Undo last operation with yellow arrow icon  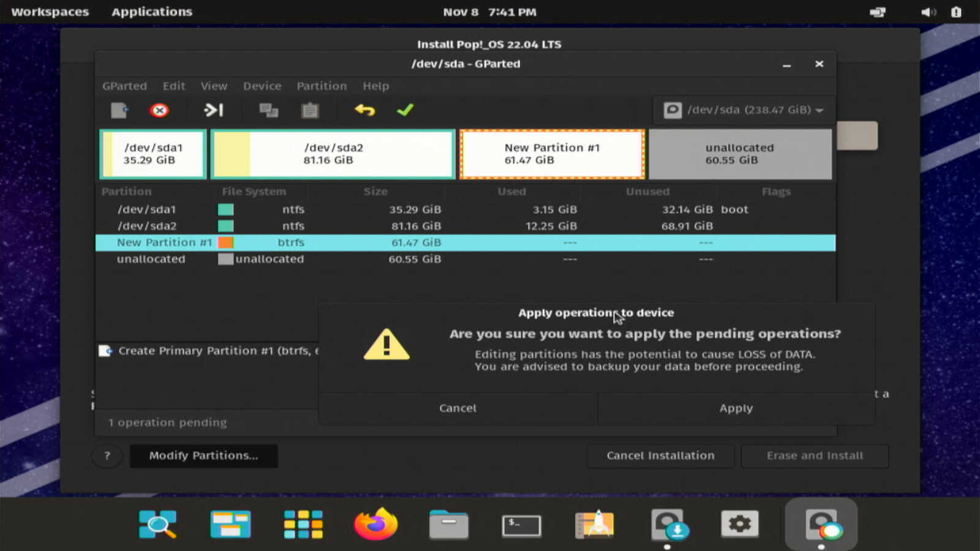coord(365,110)
